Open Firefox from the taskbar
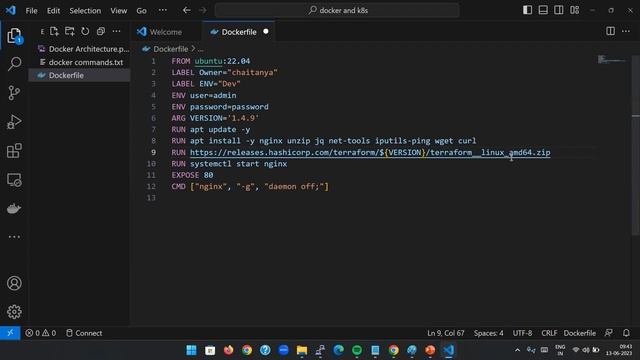This screenshot has height=360, width=640. coord(228,350)
